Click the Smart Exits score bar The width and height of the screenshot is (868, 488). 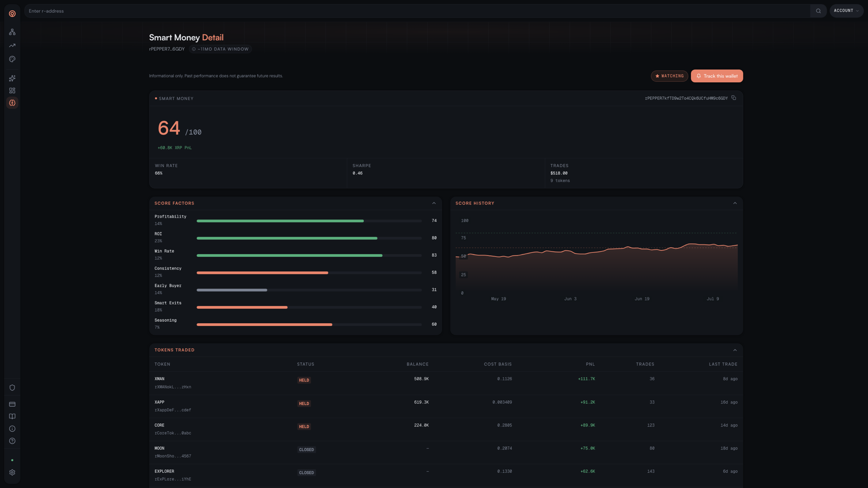(x=309, y=307)
